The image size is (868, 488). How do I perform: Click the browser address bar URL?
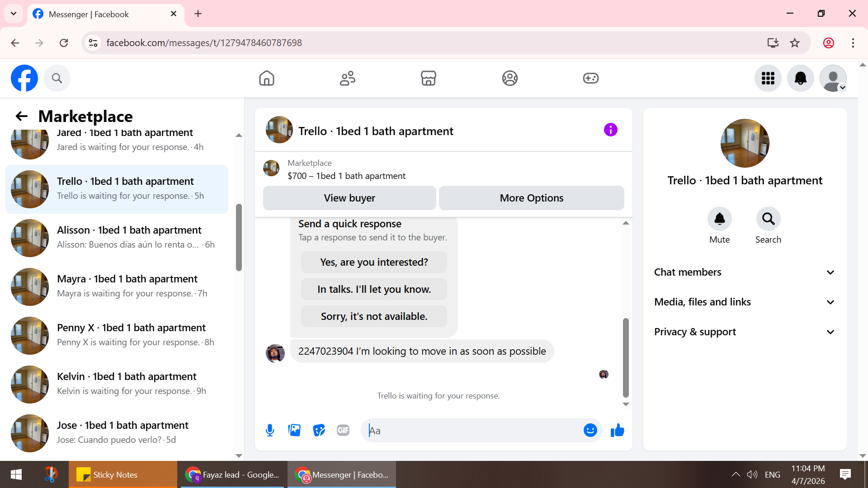(204, 43)
